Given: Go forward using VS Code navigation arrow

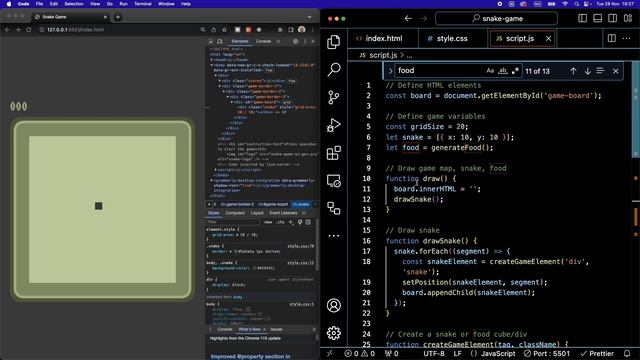Looking at the screenshot, I should click(x=423, y=18).
